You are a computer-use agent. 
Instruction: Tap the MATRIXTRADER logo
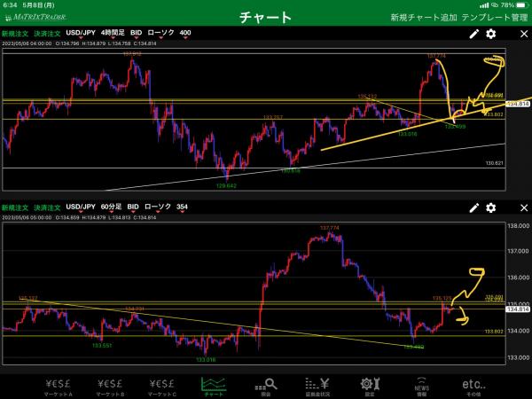click(36, 17)
